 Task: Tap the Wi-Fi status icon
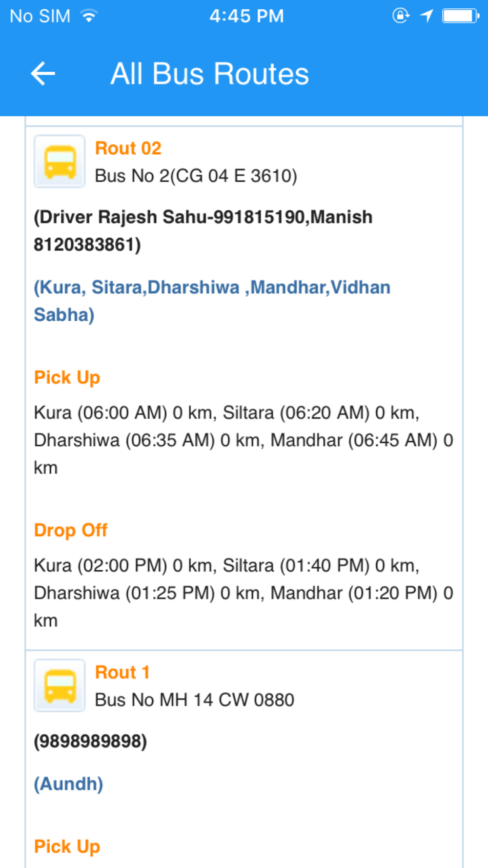[x=89, y=16]
